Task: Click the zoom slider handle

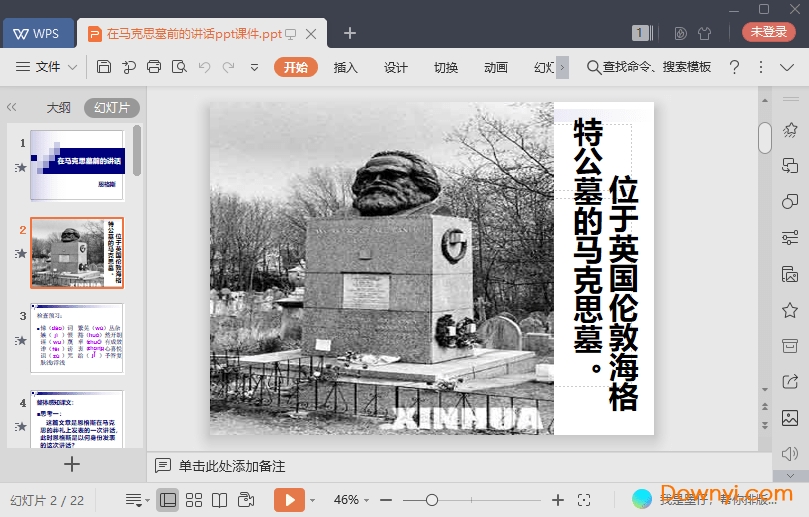Action: pyautogui.click(x=432, y=499)
